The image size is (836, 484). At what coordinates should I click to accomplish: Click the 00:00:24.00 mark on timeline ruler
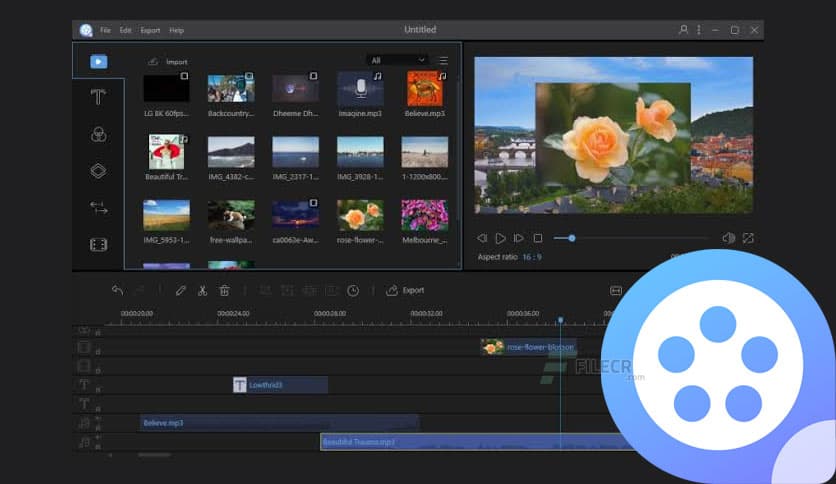pos(233,313)
